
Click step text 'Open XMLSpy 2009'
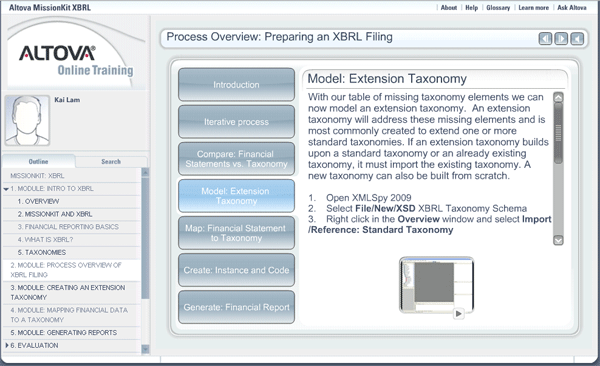tap(368, 198)
